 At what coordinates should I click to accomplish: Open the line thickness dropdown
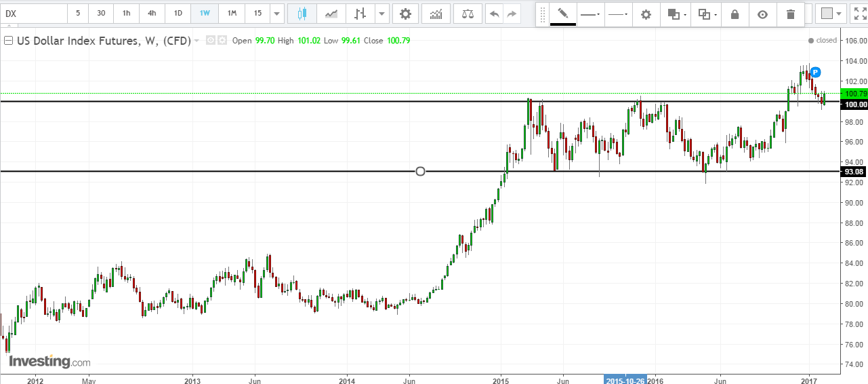click(590, 14)
